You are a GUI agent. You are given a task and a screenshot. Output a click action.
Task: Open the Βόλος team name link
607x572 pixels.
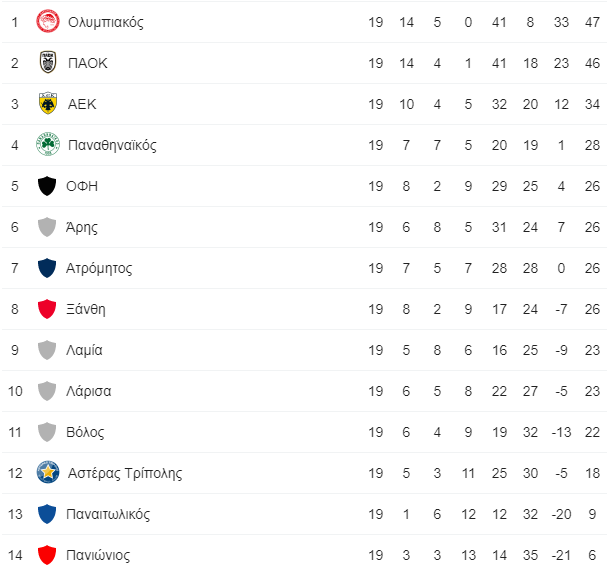pos(85,432)
